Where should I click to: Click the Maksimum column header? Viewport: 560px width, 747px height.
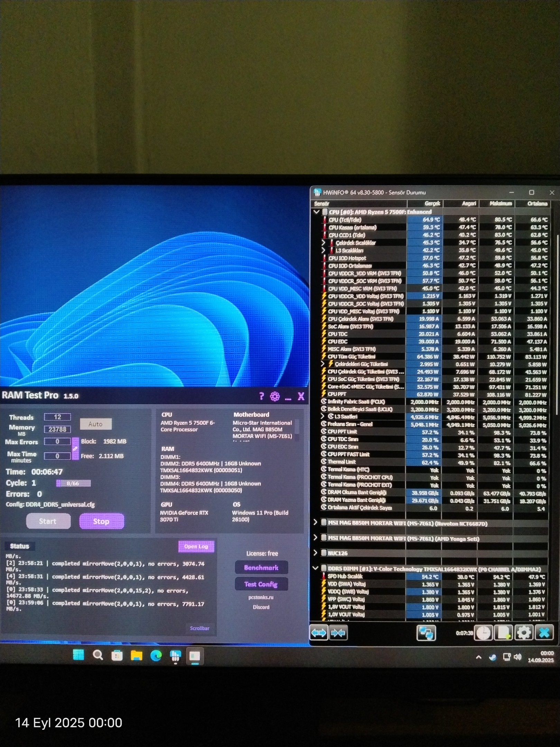[497, 203]
